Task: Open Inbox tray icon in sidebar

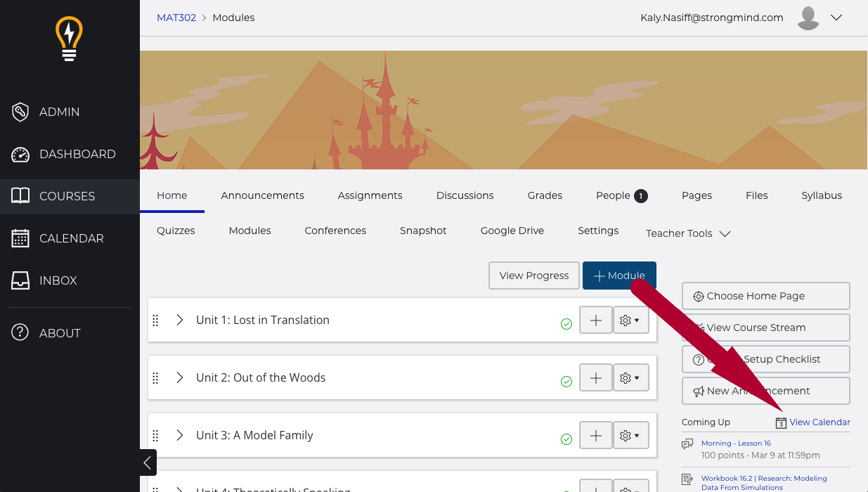Action: [20, 280]
